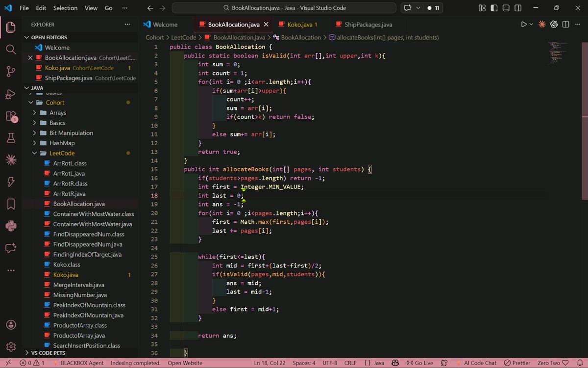588x368 pixels.
Task: Open the Manage gear menu
Action: click(x=11, y=347)
